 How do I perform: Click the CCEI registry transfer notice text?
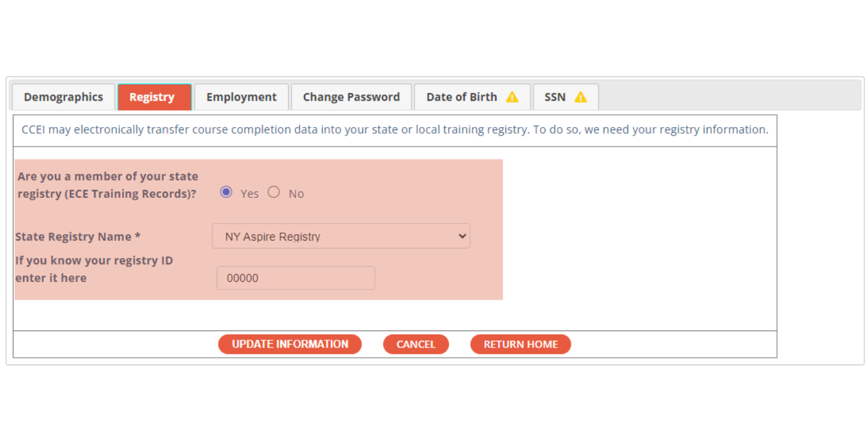(x=394, y=130)
